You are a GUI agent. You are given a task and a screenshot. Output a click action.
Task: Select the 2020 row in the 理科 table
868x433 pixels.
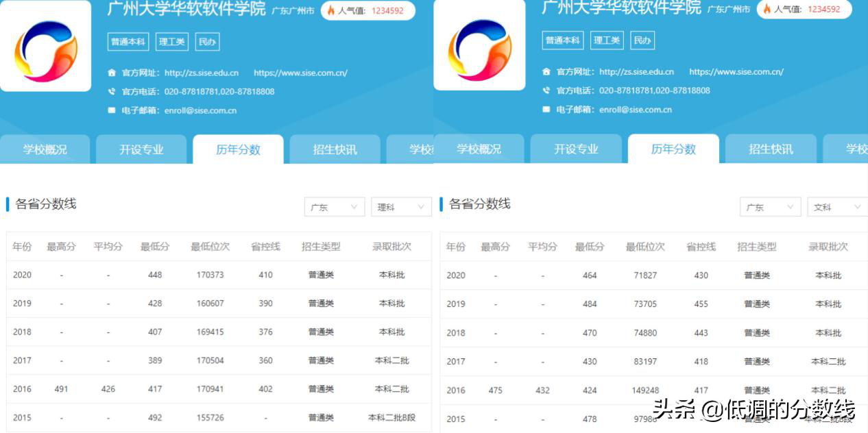pyautogui.click(x=206, y=273)
